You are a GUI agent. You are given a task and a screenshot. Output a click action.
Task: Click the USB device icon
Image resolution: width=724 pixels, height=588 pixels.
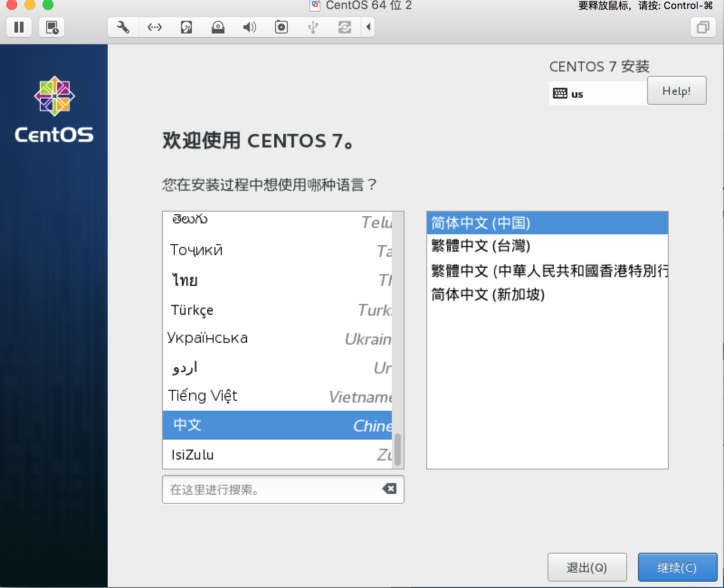(313, 27)
